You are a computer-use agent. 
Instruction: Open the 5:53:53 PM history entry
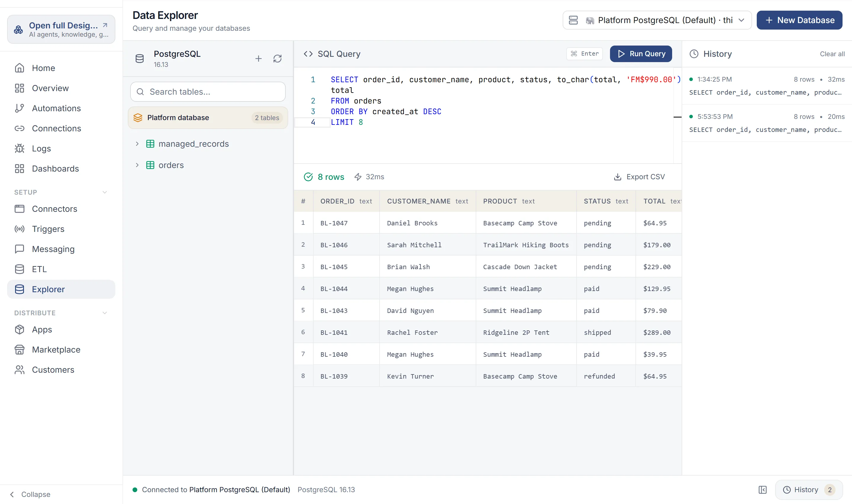(767, 123)
